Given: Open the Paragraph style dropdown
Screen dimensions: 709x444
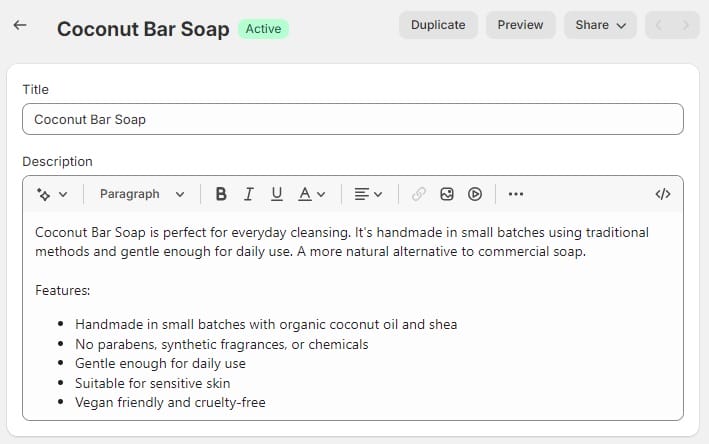Looking at the screenshot, I should [x=142, y=194].
